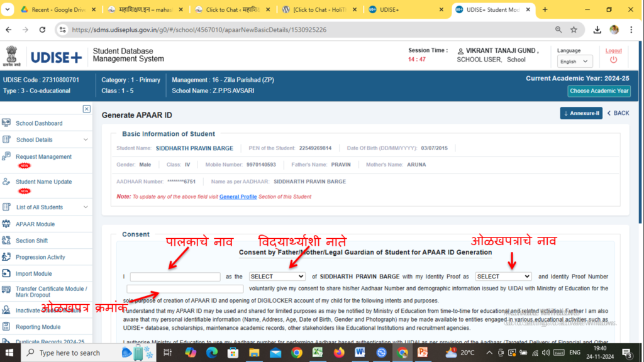644x362 pixels.
Task: Open the relation SELECT dropdown
Action: coord(277,277)
